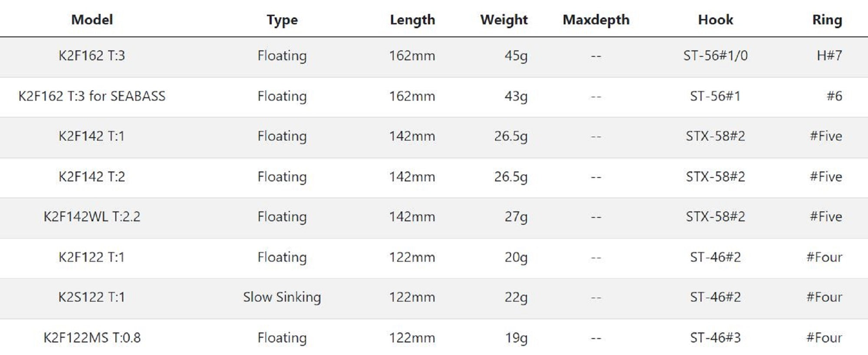Select the K2F162 T:3 for SEABASS model cell

point(92,96)
